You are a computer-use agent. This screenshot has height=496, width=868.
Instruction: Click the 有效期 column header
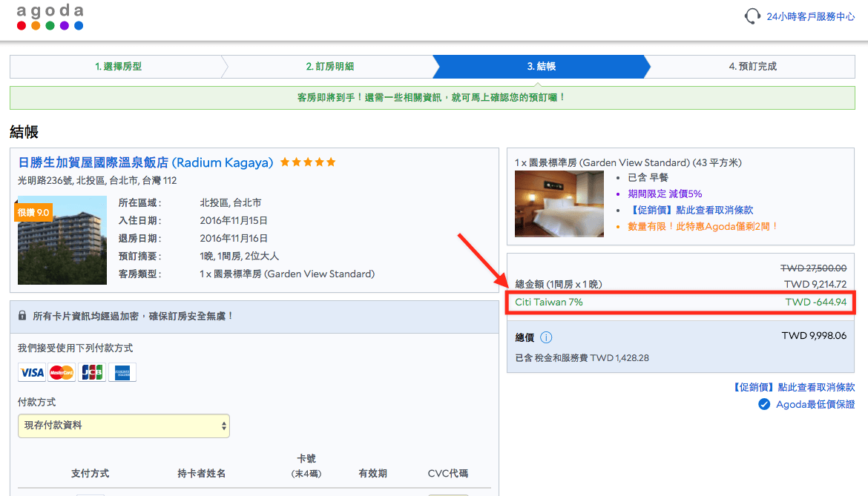point(372,473)
